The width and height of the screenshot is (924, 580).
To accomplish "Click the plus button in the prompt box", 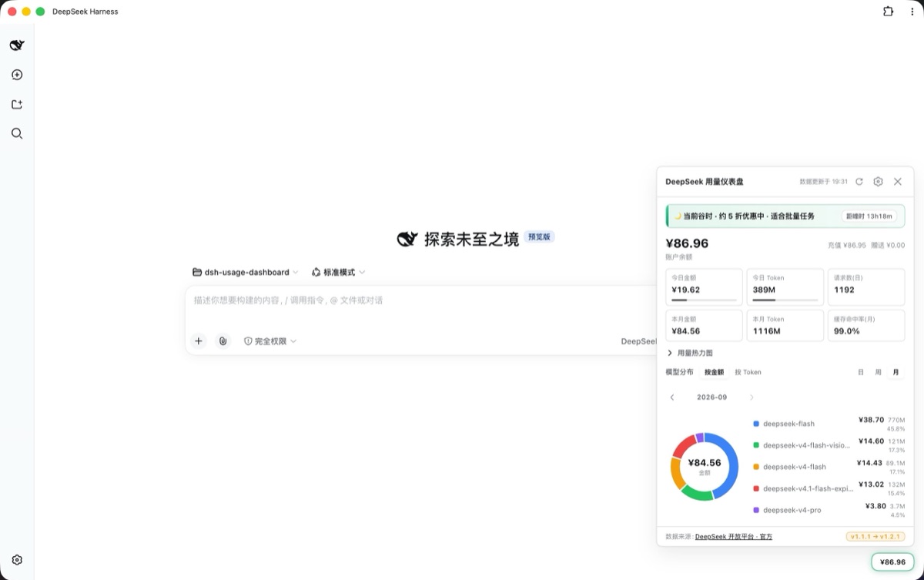I will click(x=199, y=340).
